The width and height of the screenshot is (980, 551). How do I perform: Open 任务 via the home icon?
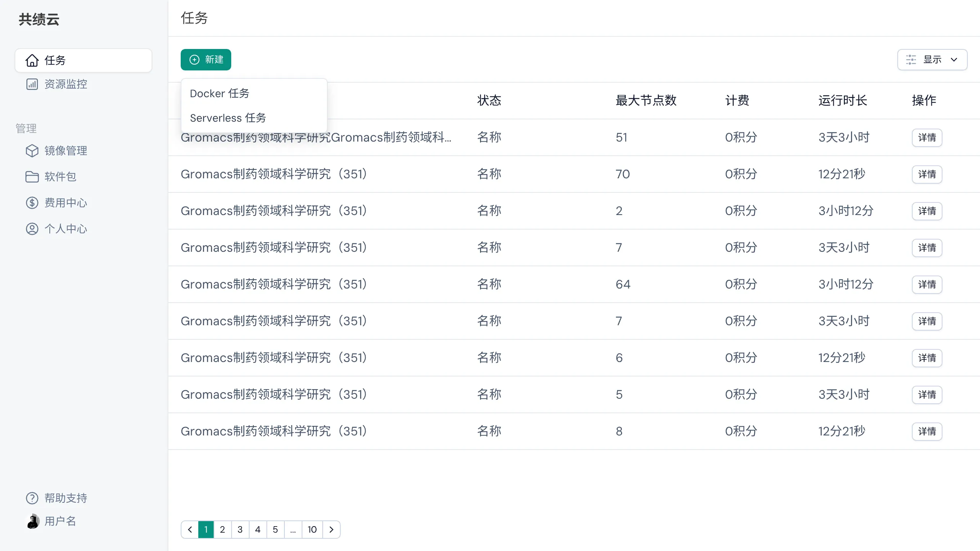pos(33,60)
